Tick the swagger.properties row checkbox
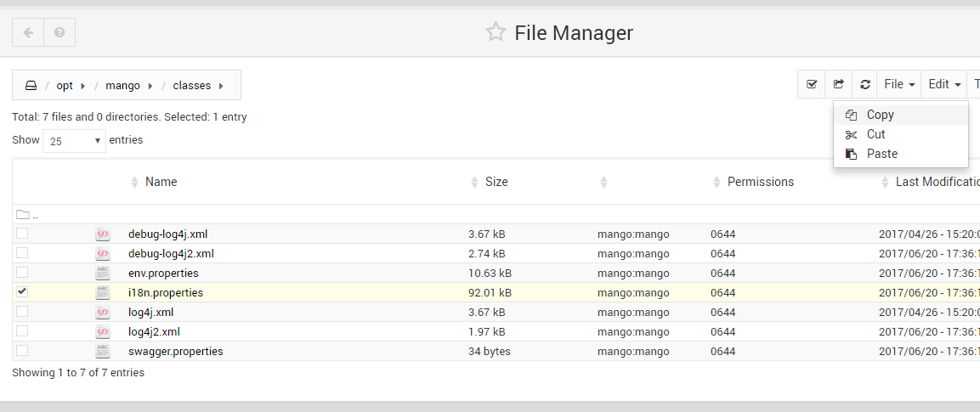980x412 pixels. (22, 350)
